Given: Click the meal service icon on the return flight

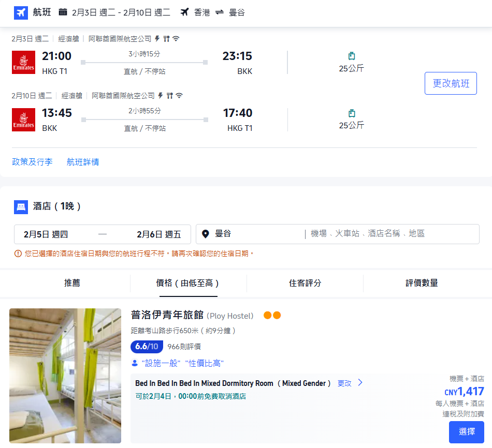Looking at the screenshot, I should (169, 96).
